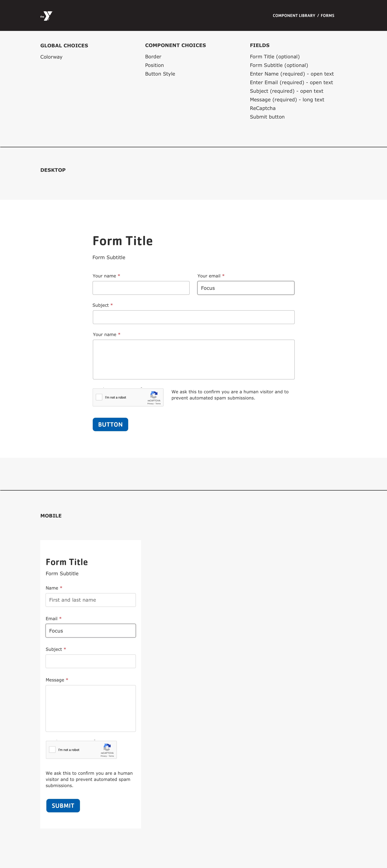The height and width of the screenshot is (868, 387).
Task: Click the mobile Email field showing Focus
Action: click(91, 631)
